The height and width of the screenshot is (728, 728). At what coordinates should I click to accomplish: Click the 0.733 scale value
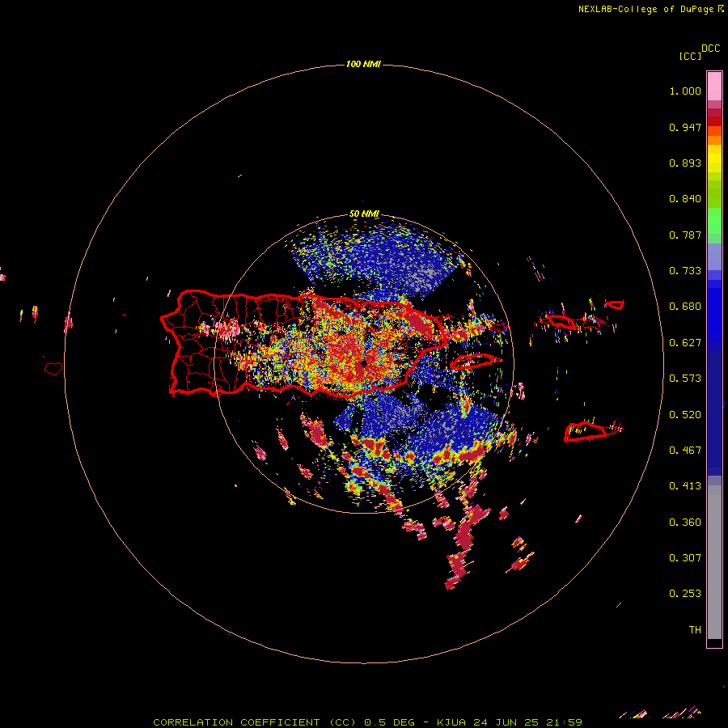pos(685,271)
